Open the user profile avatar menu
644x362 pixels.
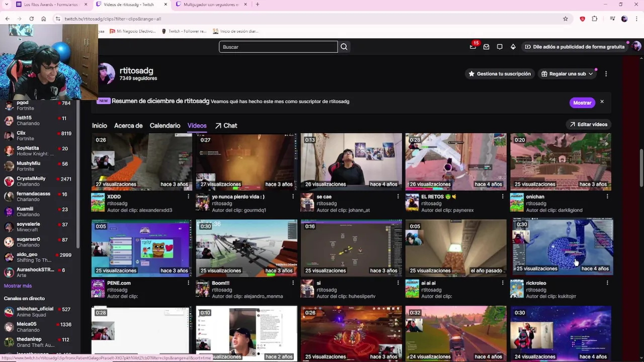[x=636, y=46]
